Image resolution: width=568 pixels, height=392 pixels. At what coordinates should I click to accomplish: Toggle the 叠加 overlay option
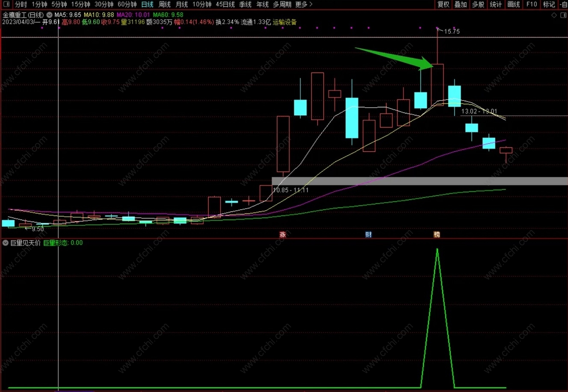click(x=461, y=4)
